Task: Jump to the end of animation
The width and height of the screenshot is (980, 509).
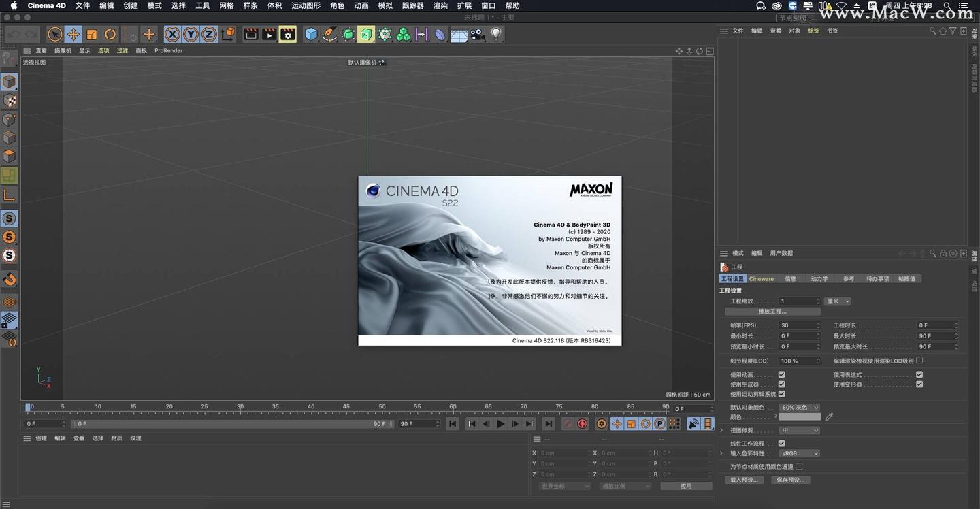Action: (549, 424)
